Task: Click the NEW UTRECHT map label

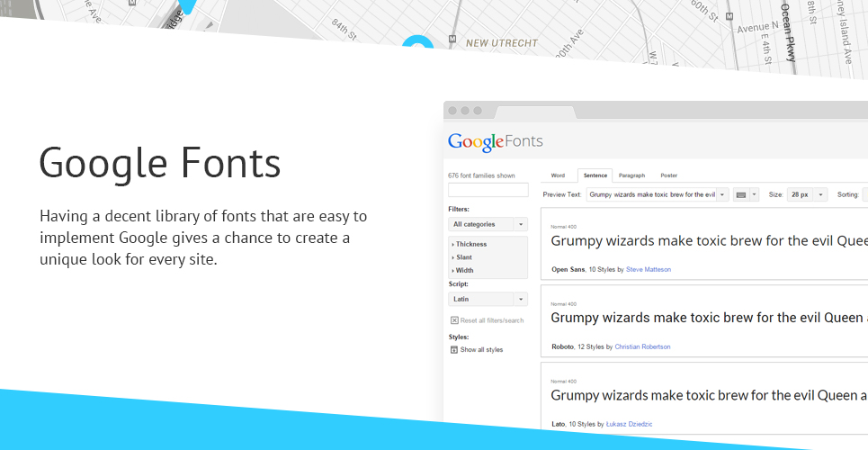Action: pos(502,43)
